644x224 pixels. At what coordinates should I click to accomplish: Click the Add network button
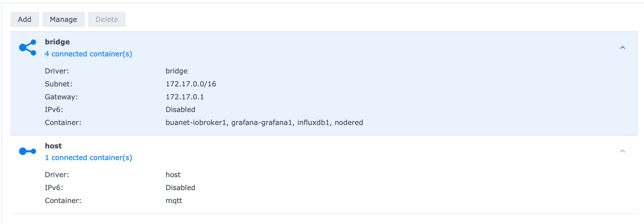click(25, 19)
